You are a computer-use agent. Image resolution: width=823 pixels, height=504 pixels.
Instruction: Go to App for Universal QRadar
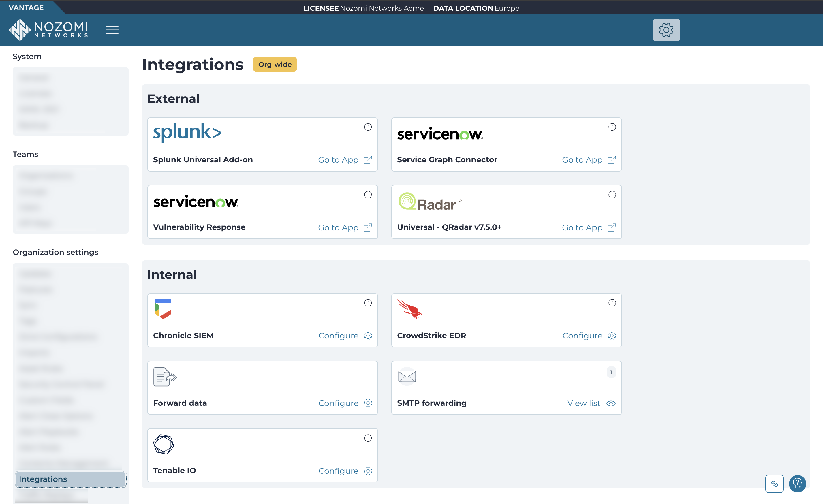[589, 228]
